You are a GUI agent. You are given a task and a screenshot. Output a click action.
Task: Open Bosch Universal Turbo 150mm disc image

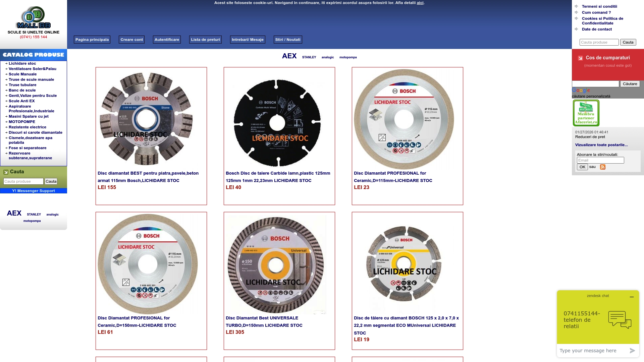click(276, 265)
